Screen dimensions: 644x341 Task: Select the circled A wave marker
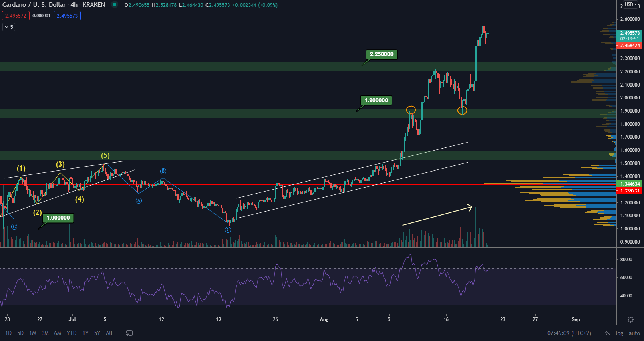tap(139, 200)
